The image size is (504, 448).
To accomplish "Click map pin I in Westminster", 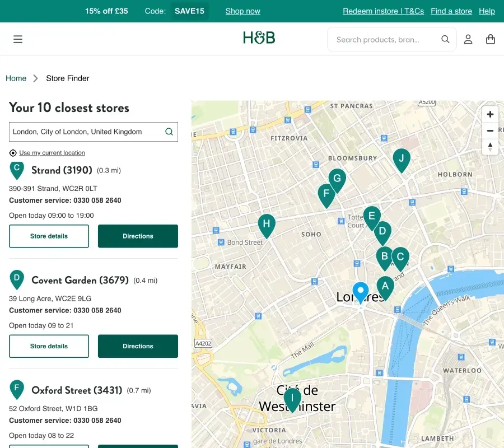I will click(292, 399).
